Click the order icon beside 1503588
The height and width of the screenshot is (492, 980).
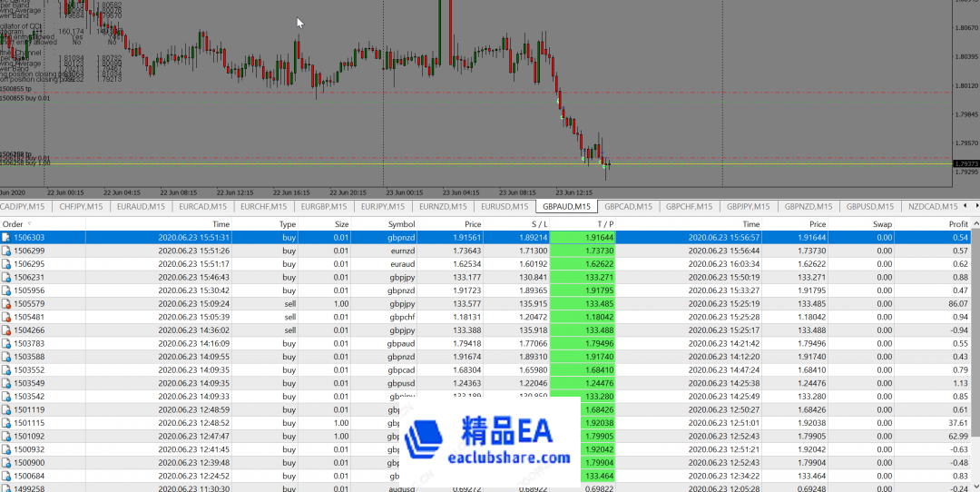(6, 357)
